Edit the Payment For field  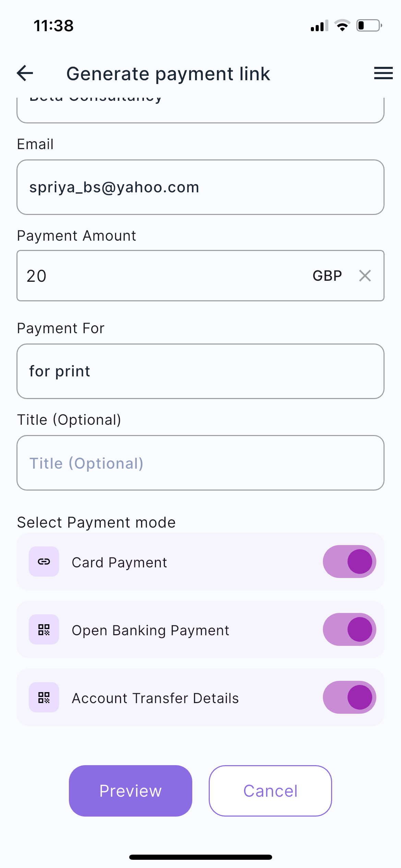[200, 371]
